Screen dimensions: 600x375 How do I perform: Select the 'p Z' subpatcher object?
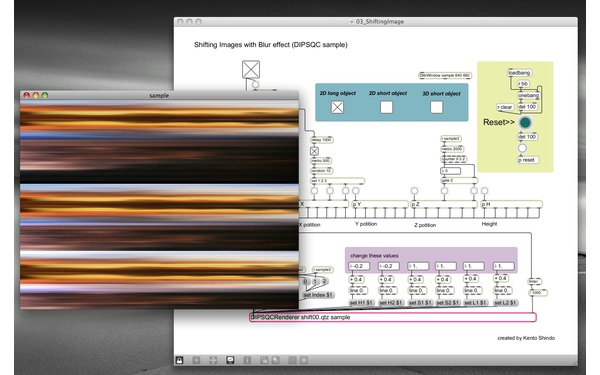pos(444,204)
